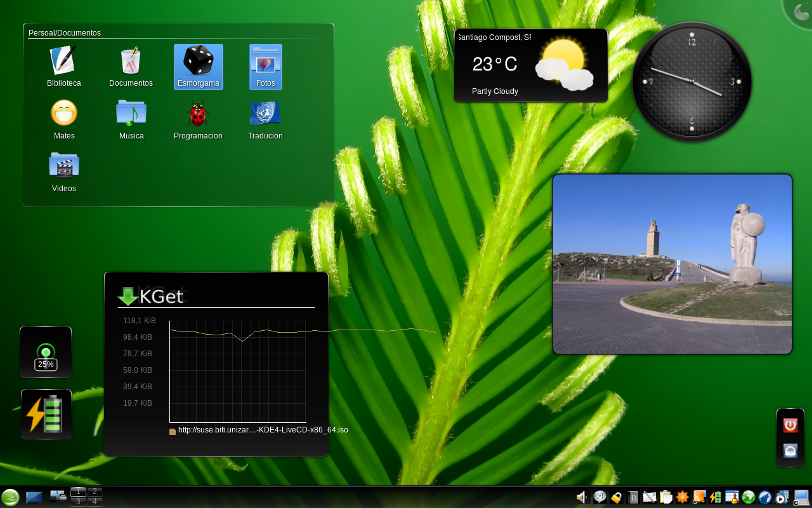Click the show desktop panel icon

click(x=34, y=497)
